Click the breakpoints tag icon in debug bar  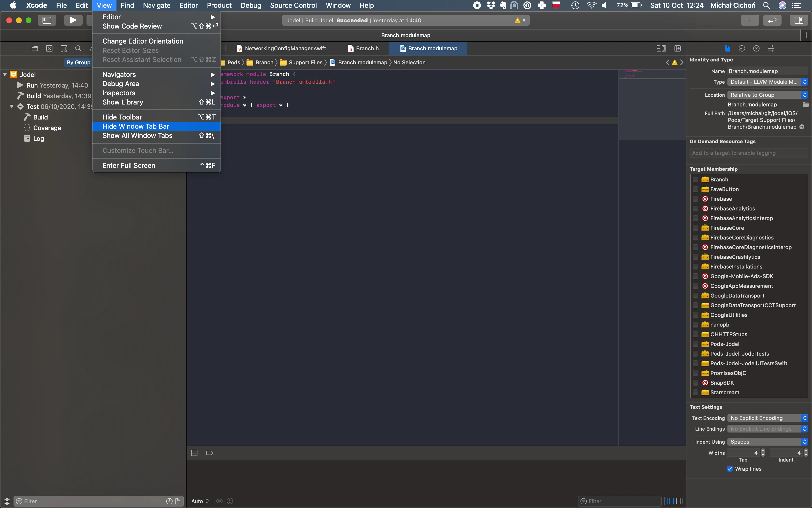point(209,453)
